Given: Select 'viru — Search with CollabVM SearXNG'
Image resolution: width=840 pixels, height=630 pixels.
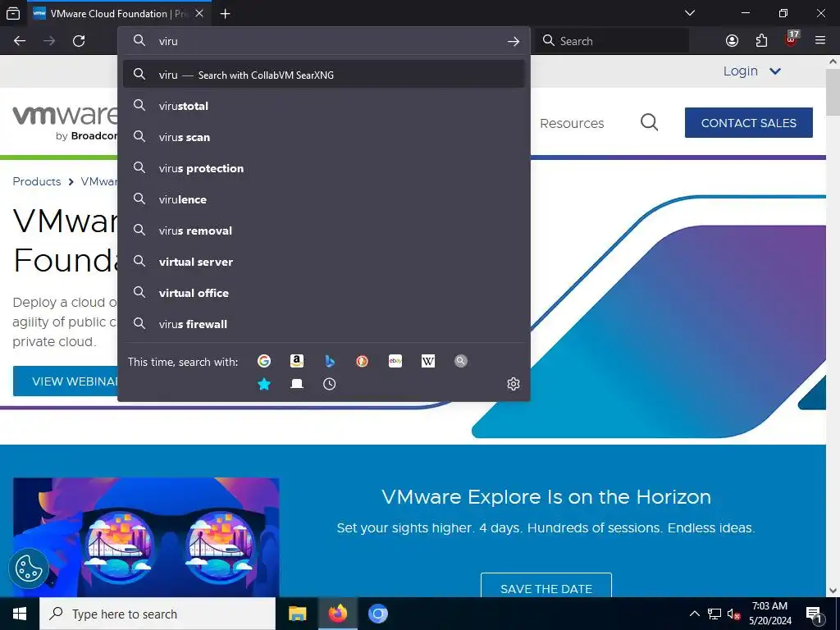Looking at the screenshot, I should 323,75.
